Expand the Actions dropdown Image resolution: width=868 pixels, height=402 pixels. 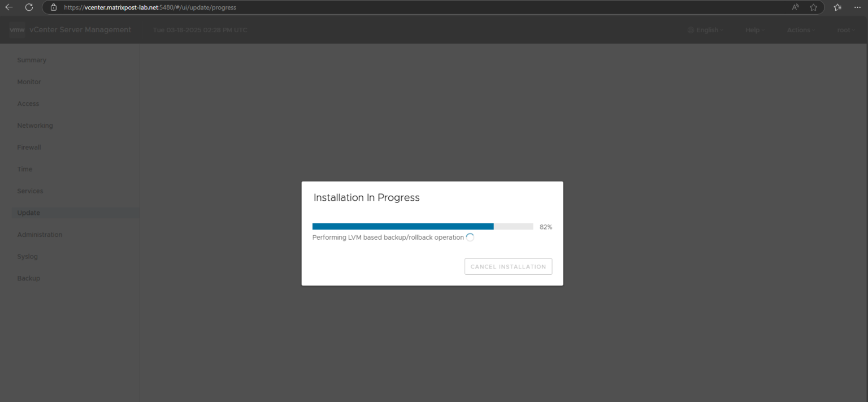pyautogui.click(x=800, y=30)
